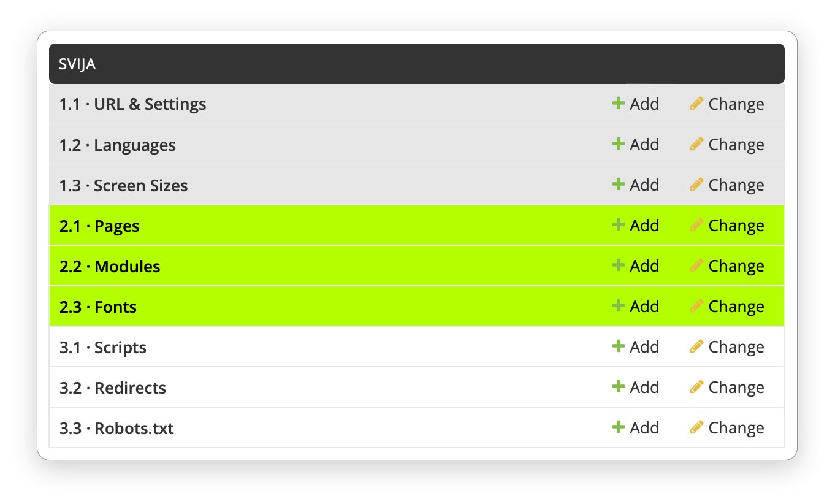Select the 3.2 · Redirects link
Screen dimensions: 835x504
coord(113,388)
